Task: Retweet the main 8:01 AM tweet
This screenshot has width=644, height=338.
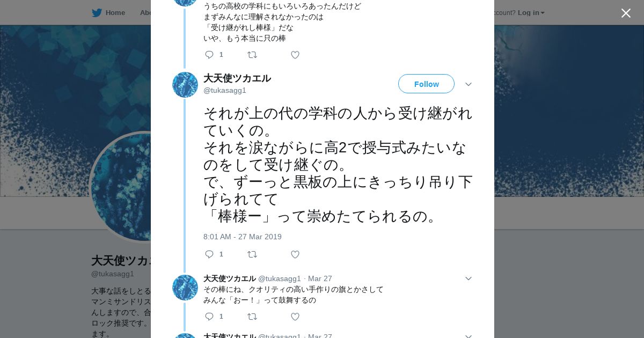Action: [x=252, y=254]
